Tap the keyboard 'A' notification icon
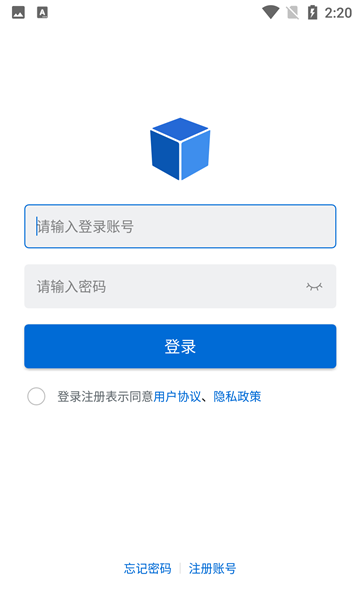The height and width of the screenshot is (600, 360). pyautogui.click(x=42, y=13)
